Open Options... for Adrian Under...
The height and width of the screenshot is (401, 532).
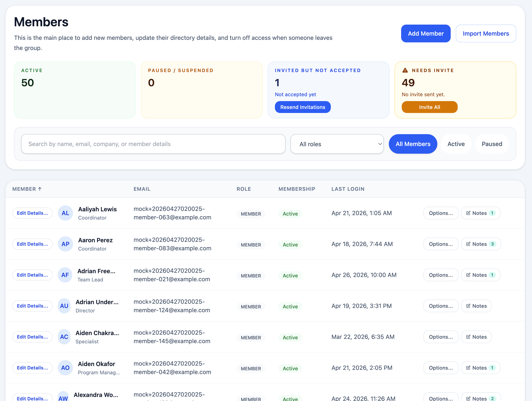(x=441, y=306)
